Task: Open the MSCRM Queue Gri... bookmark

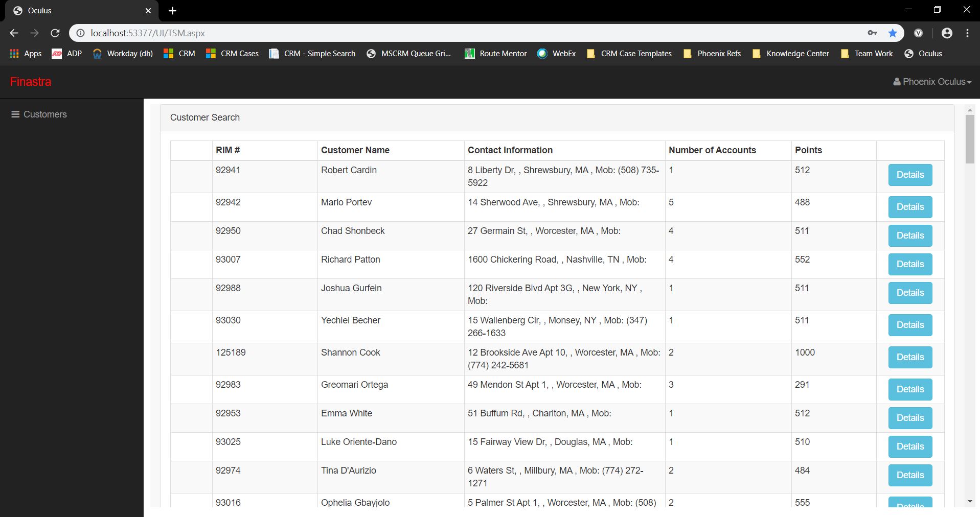Action: tap(409, 54)
